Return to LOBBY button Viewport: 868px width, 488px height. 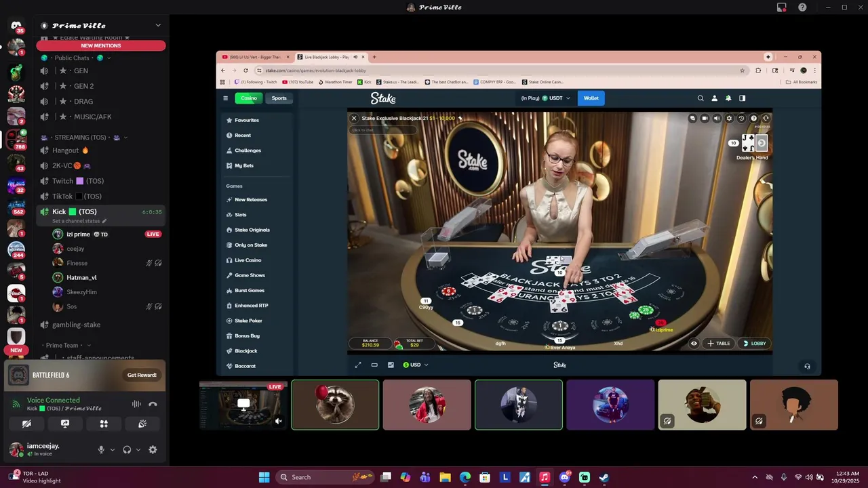coord(754,344)
